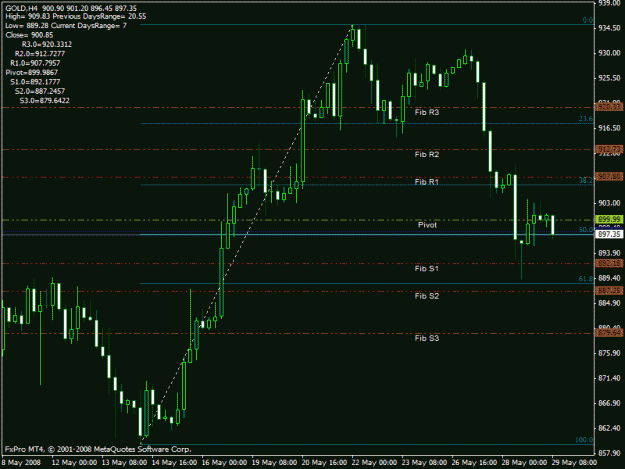Click 857.90 on the price axis
Image resolution: width=625 pixels, height=469 pixels.
click(x=609, y=453)
